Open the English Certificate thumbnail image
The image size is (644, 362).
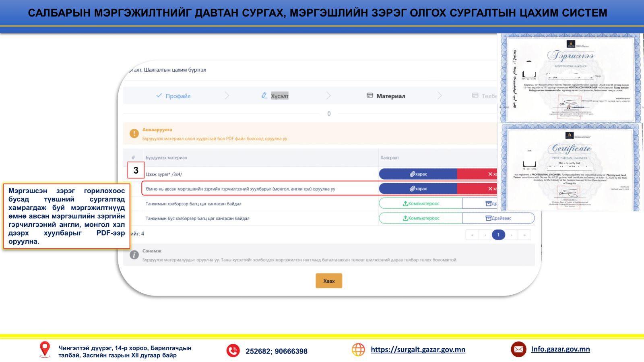click(569, 167)
